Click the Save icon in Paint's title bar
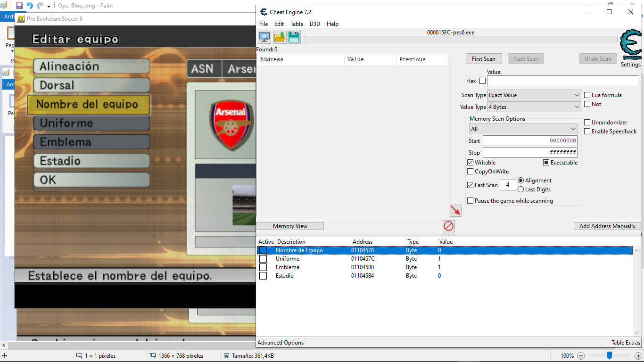The width and height of the screenshot is (644, 362). [x=19, y=6]
